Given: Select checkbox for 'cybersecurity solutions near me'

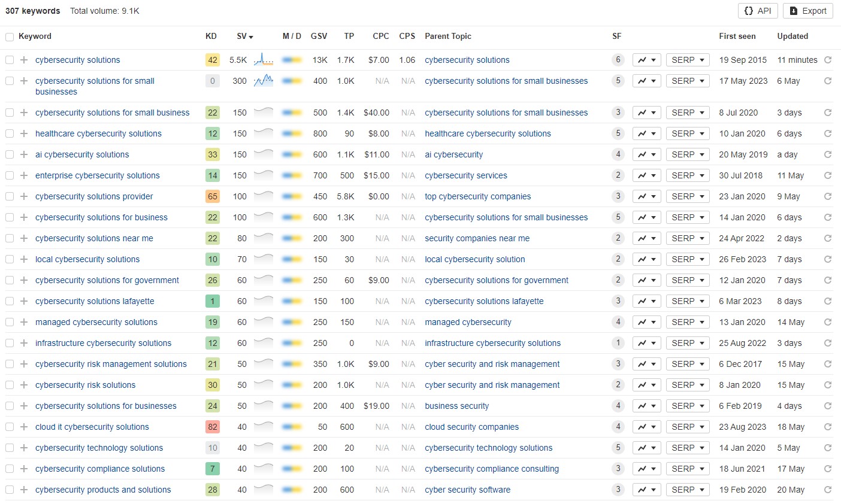Looking at the screenshot, I should coord(10,238).
